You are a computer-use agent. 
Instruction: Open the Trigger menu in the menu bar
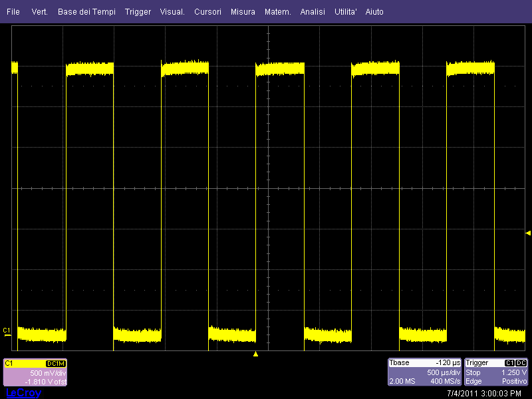(x=138, y=12)
